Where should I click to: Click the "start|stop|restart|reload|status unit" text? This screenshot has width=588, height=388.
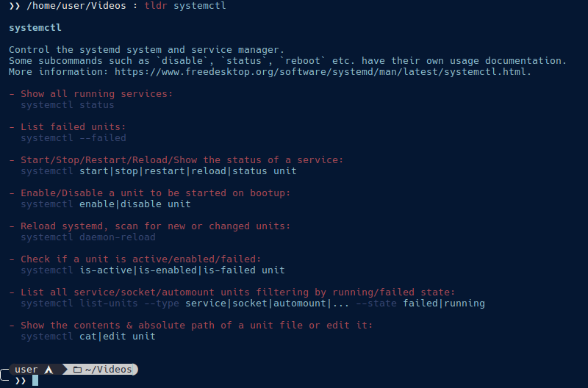(x=187, y=171)
